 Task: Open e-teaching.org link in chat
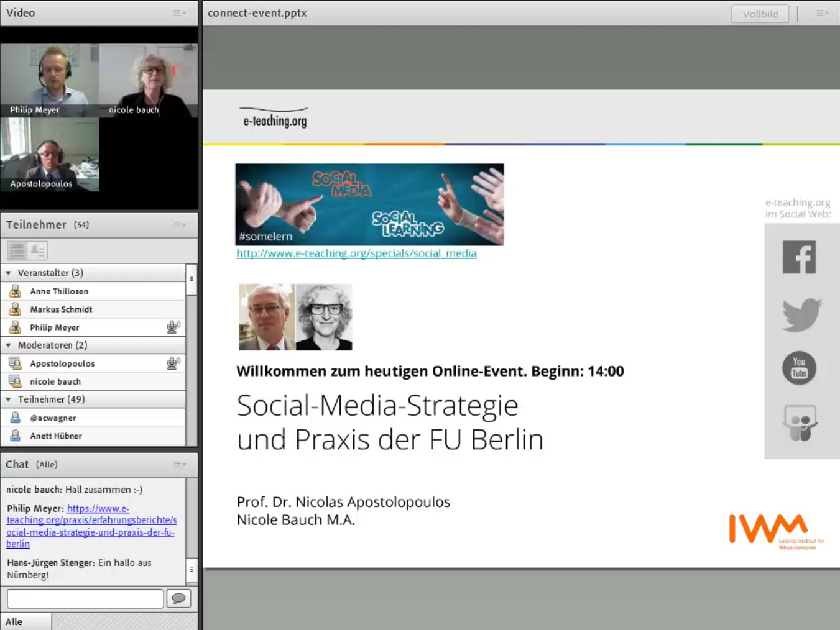click(x=91, y=526)
